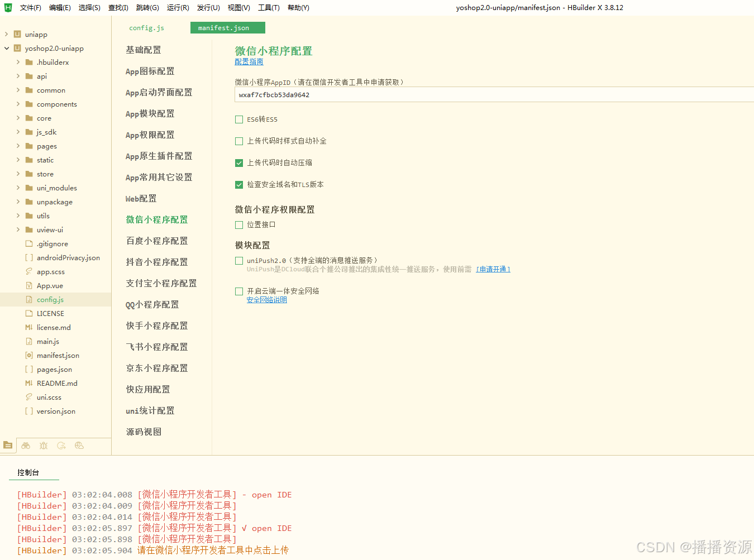Expand the common folder arrow
754x560 pixels.
click(18, 90)
